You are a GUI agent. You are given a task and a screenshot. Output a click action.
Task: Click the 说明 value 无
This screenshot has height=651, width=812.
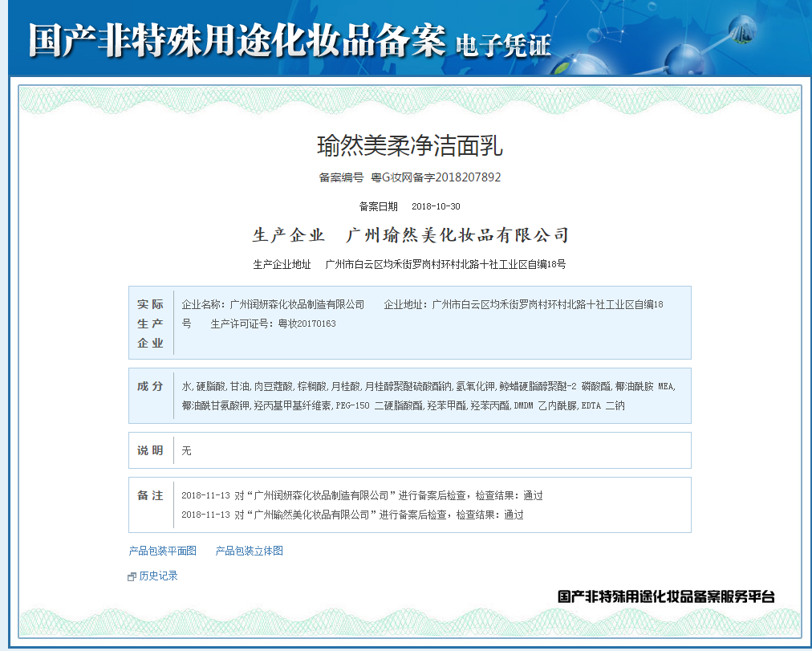click(x=186, y=451)
